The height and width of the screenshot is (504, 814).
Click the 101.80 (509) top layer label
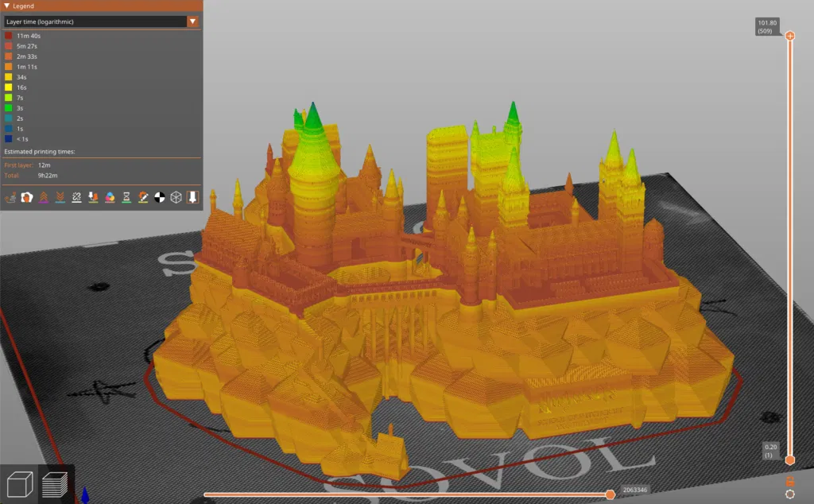pyautogui.click(x=767, y=27)
